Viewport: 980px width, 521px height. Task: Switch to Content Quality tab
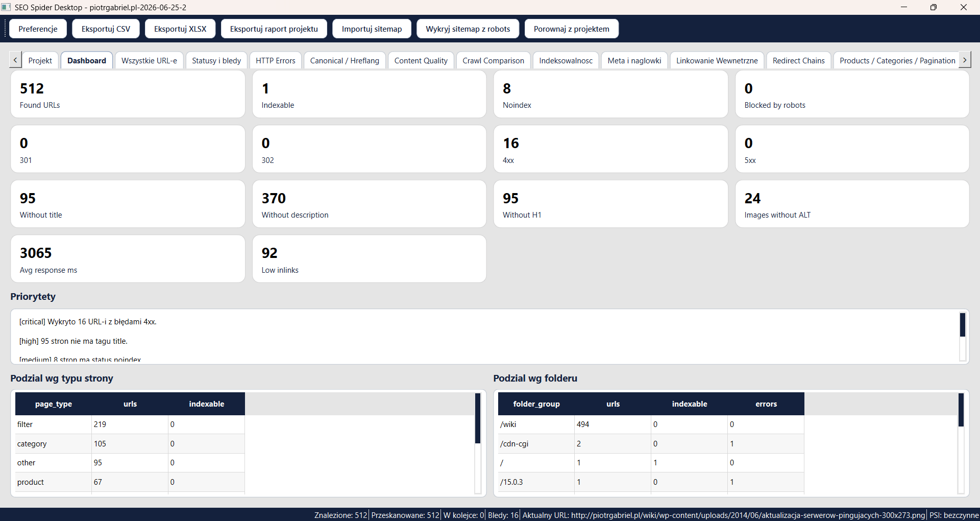coord(421,60)
